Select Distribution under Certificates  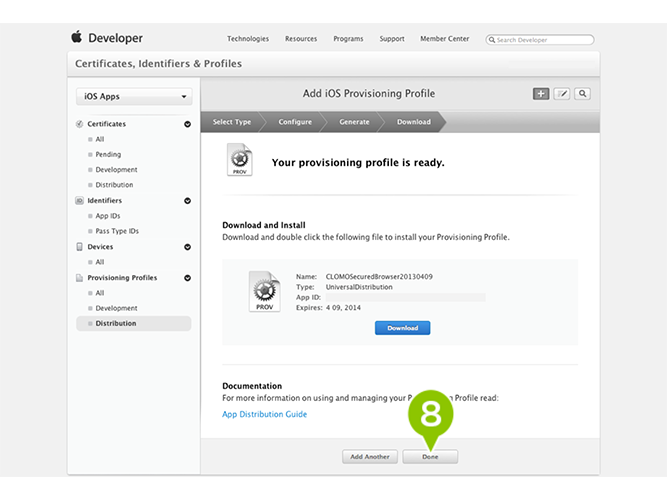[114, 185]
